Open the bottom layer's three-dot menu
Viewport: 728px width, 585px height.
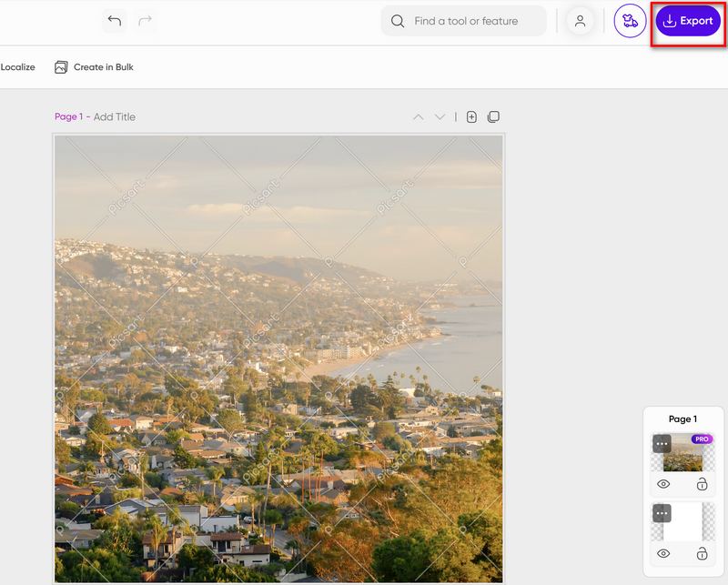[662, 513]
